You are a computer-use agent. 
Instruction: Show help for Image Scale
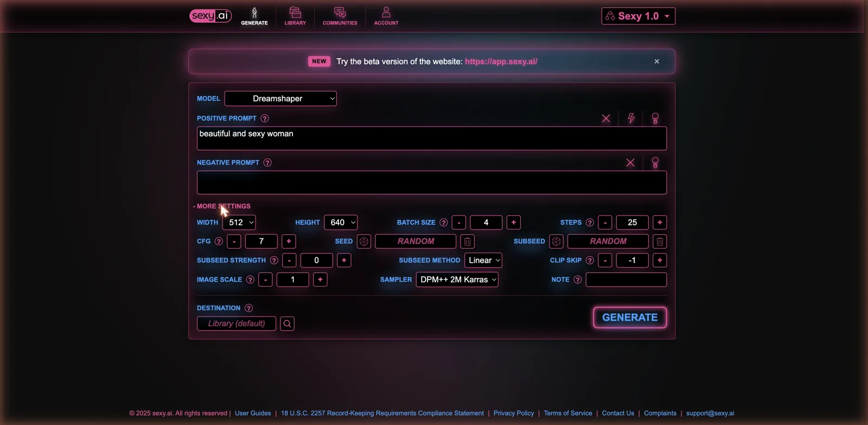click(250, 280)
